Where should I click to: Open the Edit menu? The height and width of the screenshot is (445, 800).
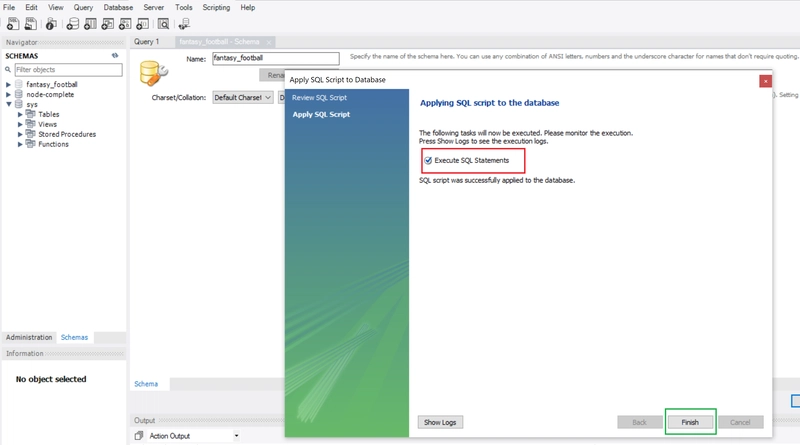(x=32, y=8)
